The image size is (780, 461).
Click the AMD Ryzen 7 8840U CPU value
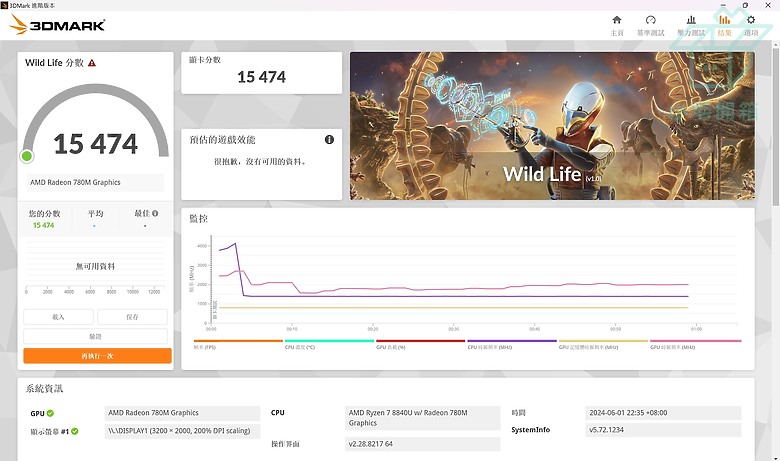click(x=423, y=418)
